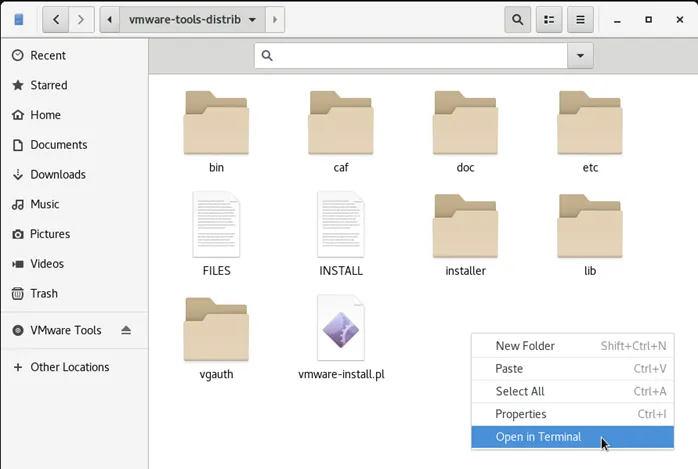Open Trash in sidebar
This screenshot has width=698, height=469.
[74, 294]
